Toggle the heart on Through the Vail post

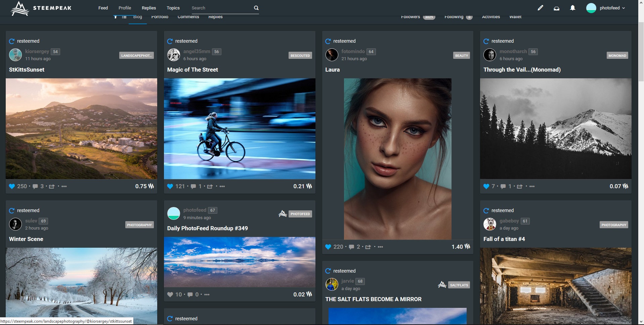pos(486,186)
